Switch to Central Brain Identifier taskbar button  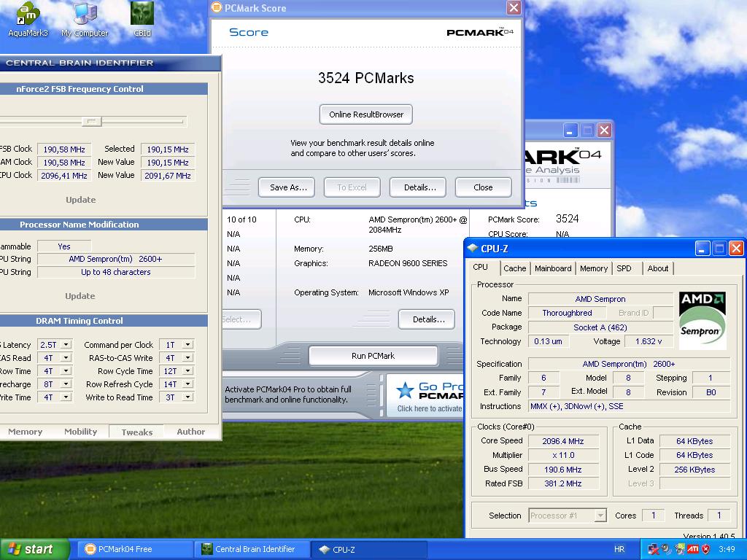(252, 549)
